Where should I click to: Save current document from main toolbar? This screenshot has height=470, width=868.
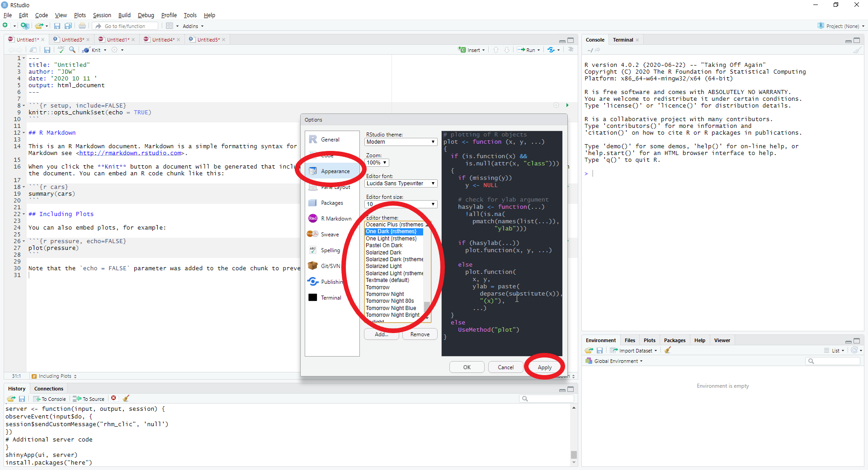pos(57,26)
